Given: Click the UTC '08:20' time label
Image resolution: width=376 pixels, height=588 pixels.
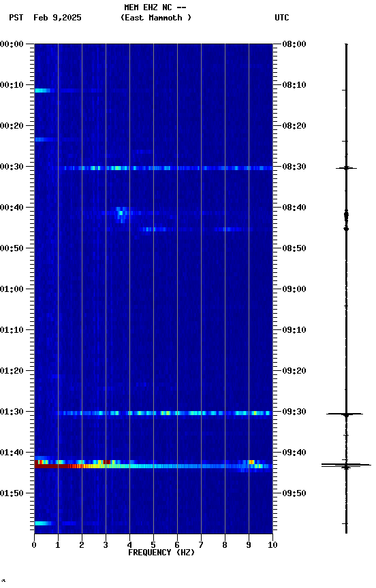Looking at the screenshot, I should 294,126.
